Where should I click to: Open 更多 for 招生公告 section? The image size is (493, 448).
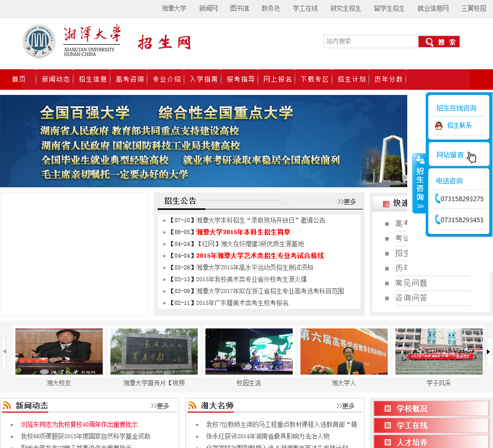[347, 201]
